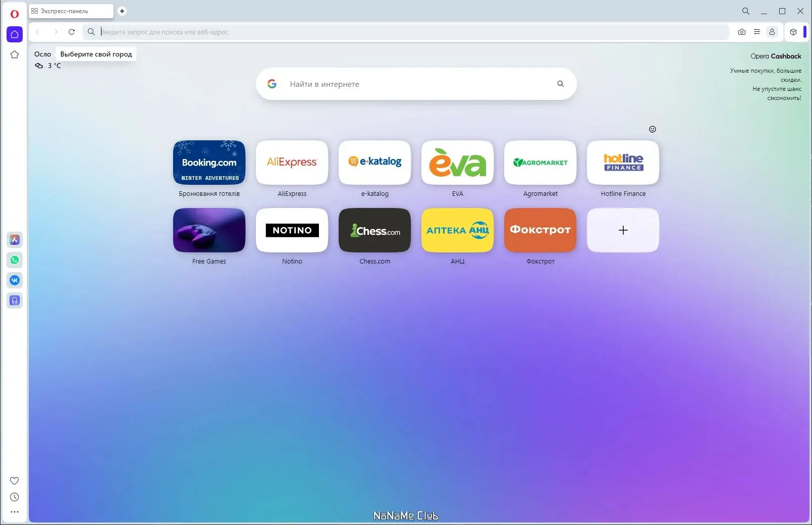The height and width of the screenshot is (525, 812).
Task: Open the AliExpress speed dial tile
Action: click(x=292, y=163)
